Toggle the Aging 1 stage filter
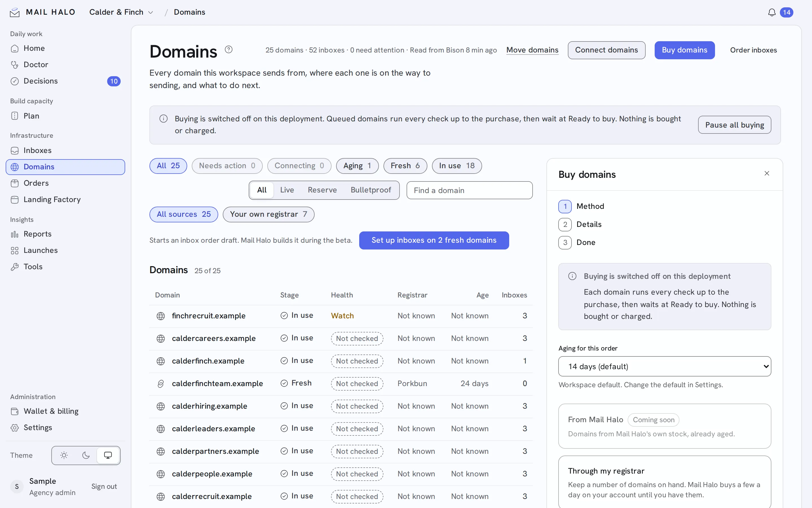 357,166
